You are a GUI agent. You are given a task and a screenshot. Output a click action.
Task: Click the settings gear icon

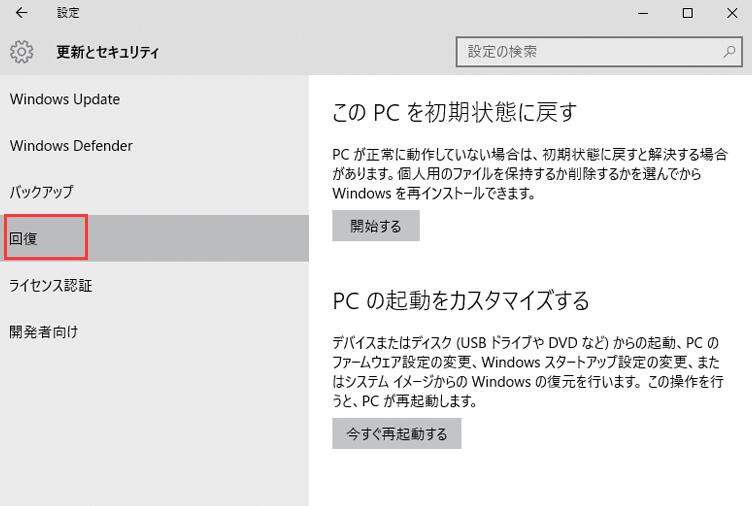(22, 52)
